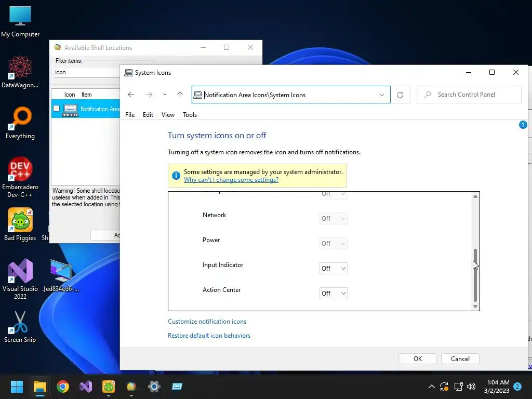
Task: Show hidden tray icons chevron
Action: click(x=431, y=387)
